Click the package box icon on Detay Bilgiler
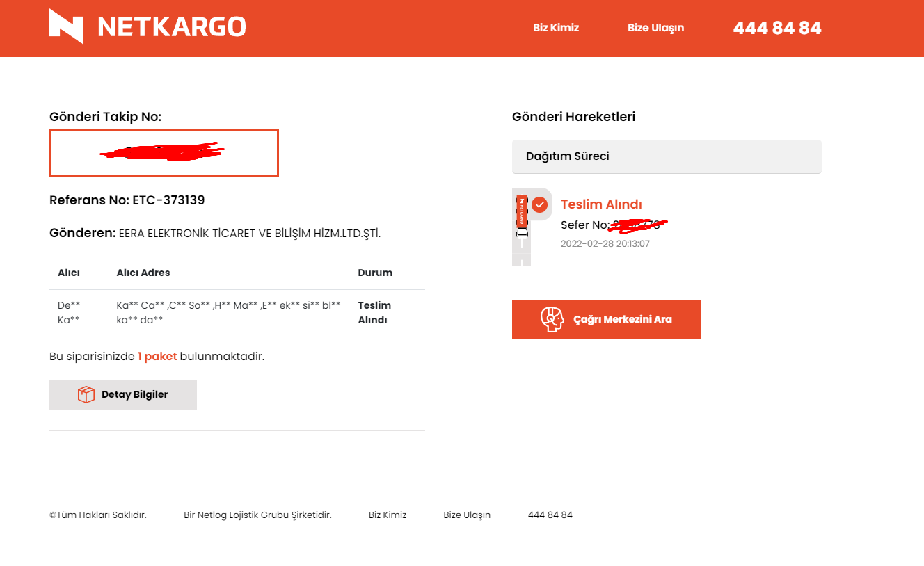The width and height of the screenshot is (924, 566). [x=86, y=394]
